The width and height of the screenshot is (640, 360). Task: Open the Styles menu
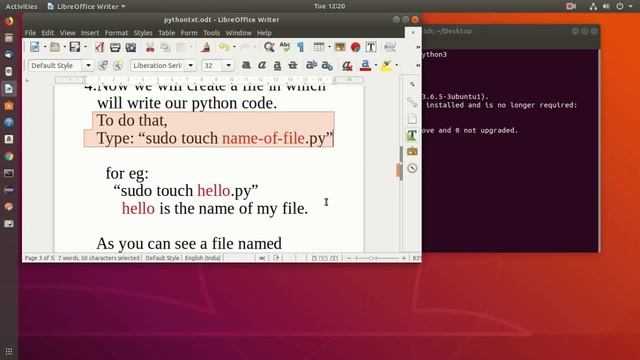(x=143, y=33)
